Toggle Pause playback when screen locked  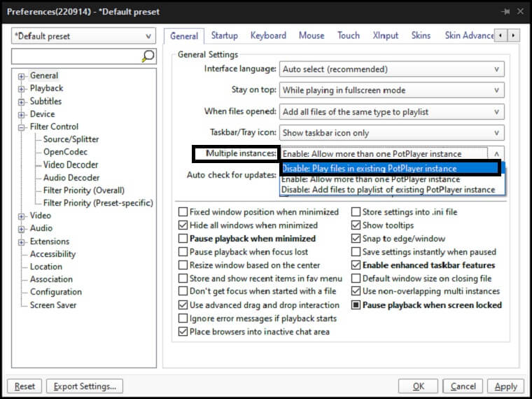[356, 305]
